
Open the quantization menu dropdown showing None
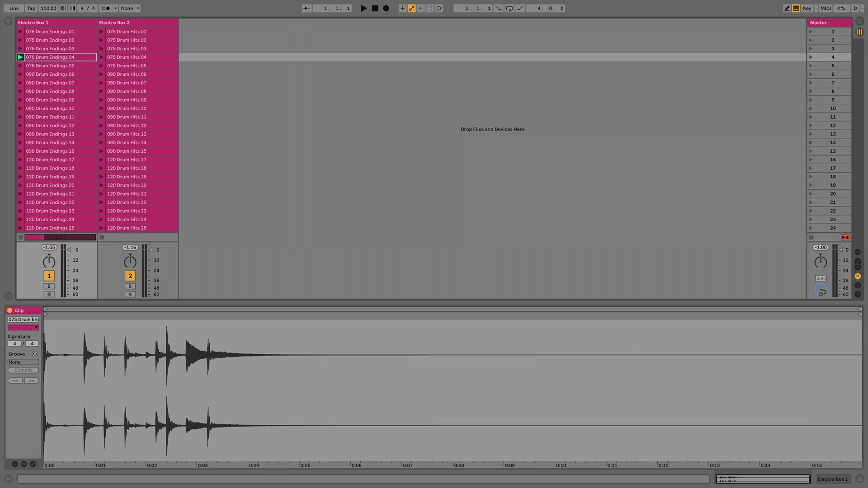(x=130, y=8)
